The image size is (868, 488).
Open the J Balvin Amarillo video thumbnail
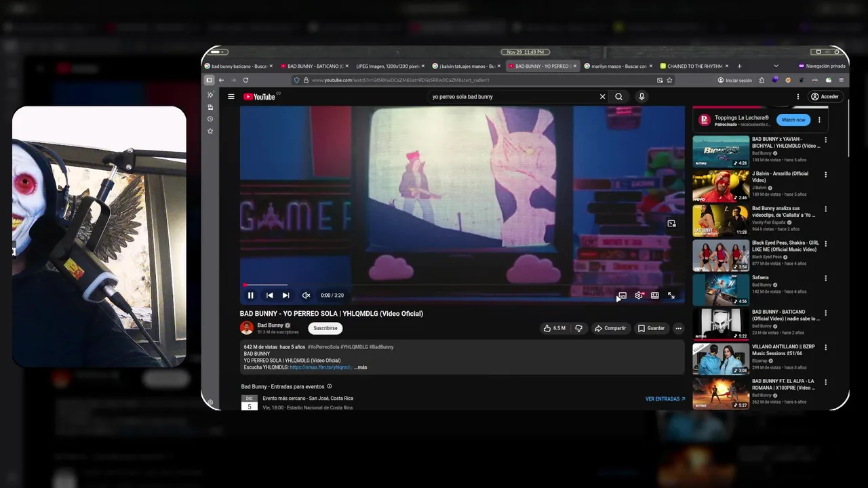[x=721, y=186]
